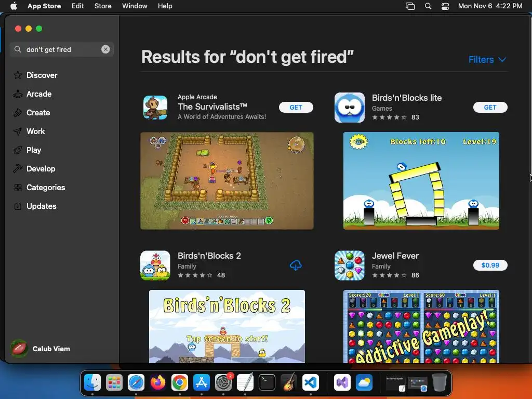Open Calub Viem account profile

point(41,349)
